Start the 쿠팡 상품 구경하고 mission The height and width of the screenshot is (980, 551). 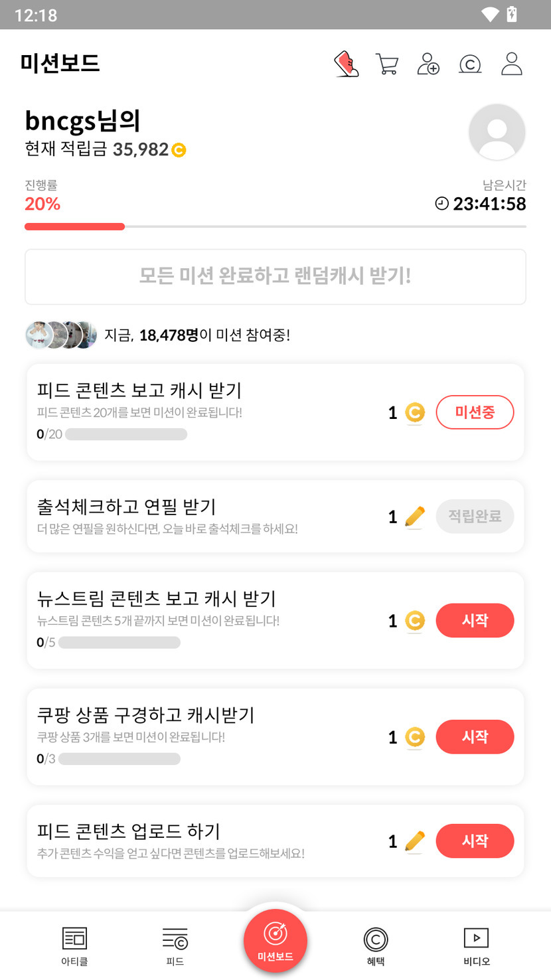pos(475,737)
